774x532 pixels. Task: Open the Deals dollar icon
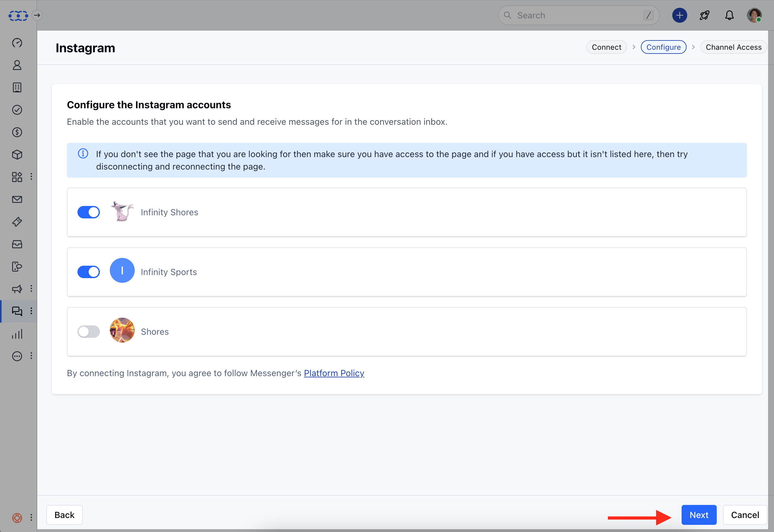click(x=17, y=132)
